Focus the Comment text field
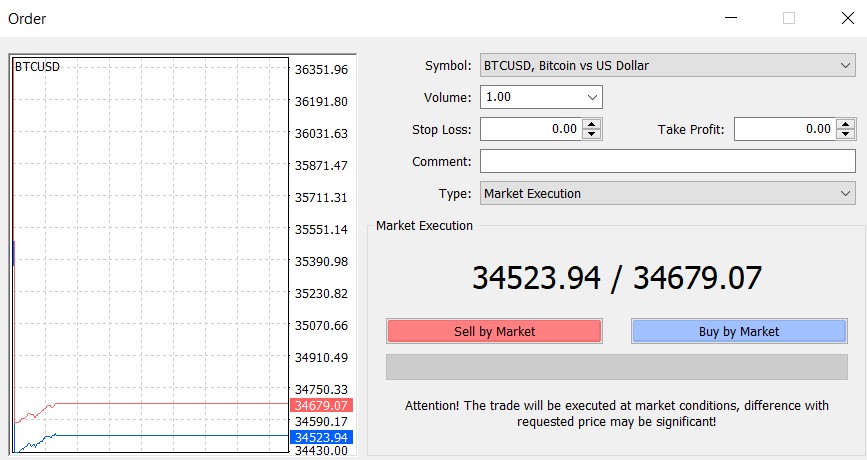Viewport: 867px width, 460px height. 667,162
